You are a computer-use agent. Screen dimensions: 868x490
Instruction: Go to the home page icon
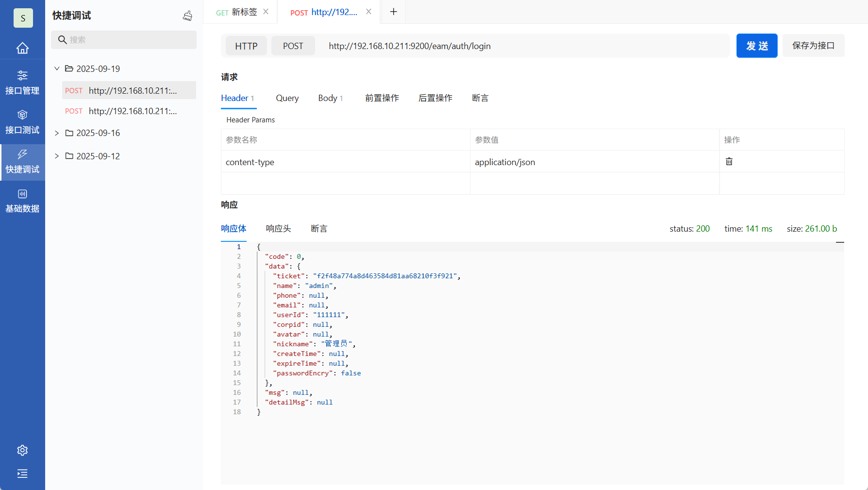click(x=22, y=48)
